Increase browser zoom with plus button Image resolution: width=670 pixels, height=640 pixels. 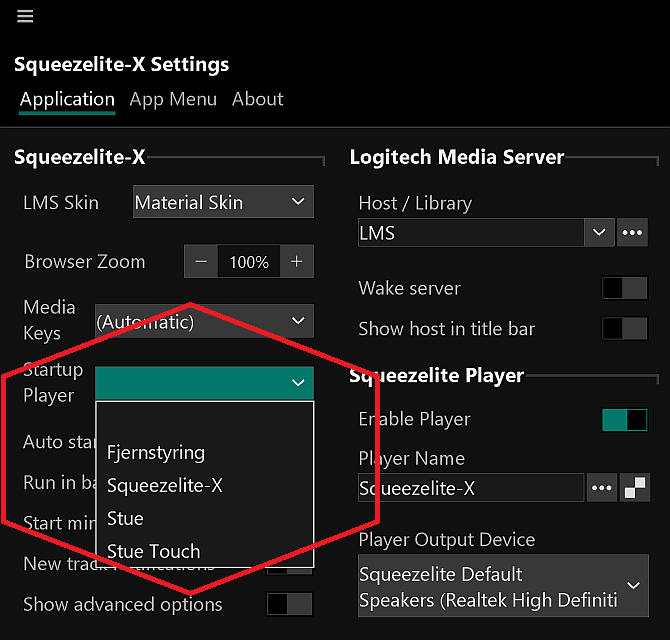tap(297, 261)
